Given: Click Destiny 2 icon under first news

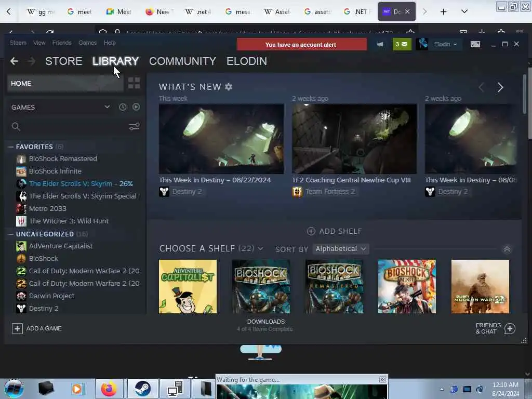Looking at the screenshot, I should [x=164, y=192].
